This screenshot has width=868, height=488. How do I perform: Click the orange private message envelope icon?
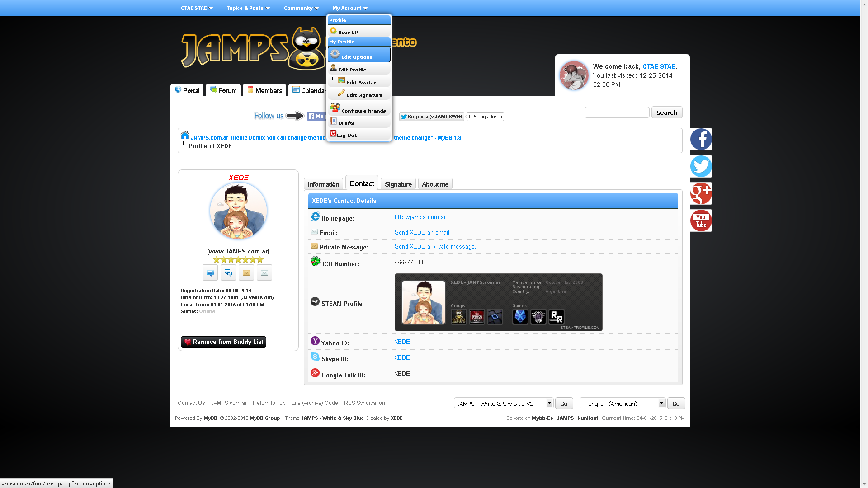[246, 273]
